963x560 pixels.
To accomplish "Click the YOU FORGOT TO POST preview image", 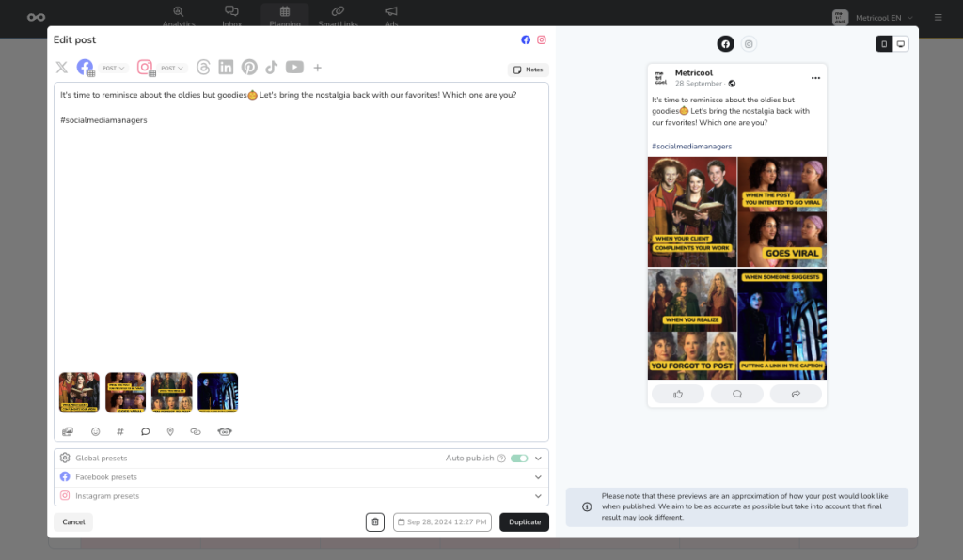I will click(692, 324).
